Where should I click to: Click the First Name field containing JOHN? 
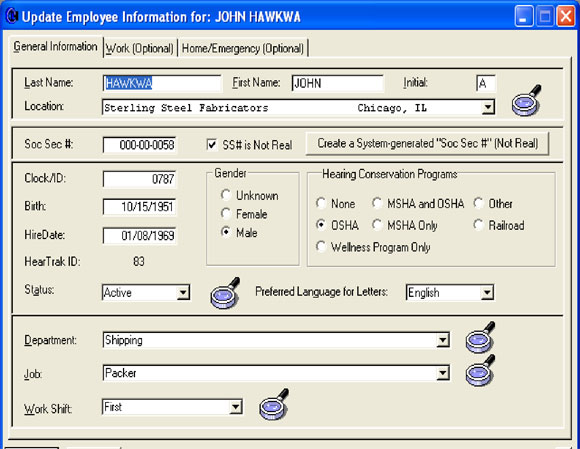pyautogui.click(x=338, y=83)
